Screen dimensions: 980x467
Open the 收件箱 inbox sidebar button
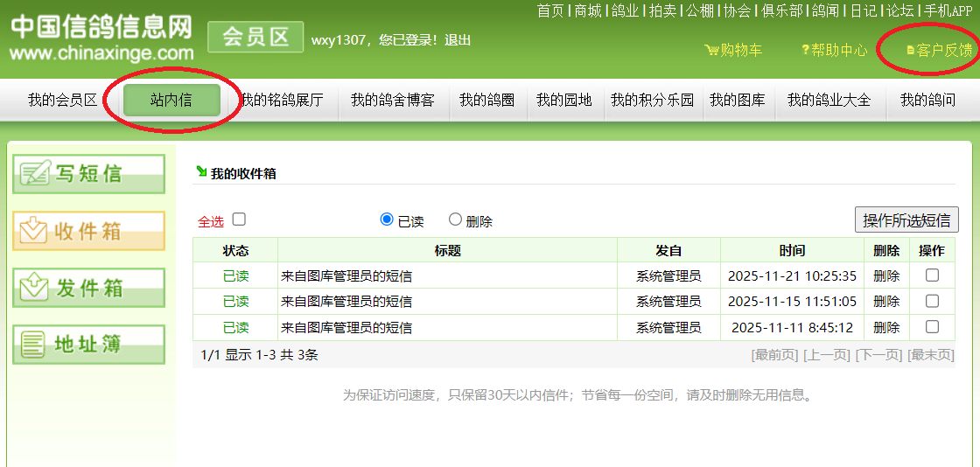pyautogui.click(x=88, y=231)
